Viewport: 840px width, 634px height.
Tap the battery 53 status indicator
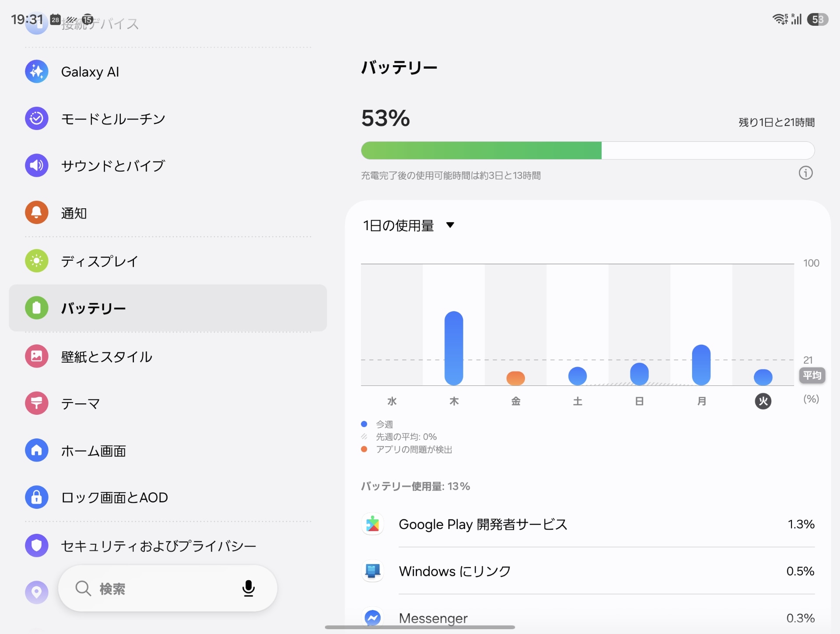[x=817, y=20]
